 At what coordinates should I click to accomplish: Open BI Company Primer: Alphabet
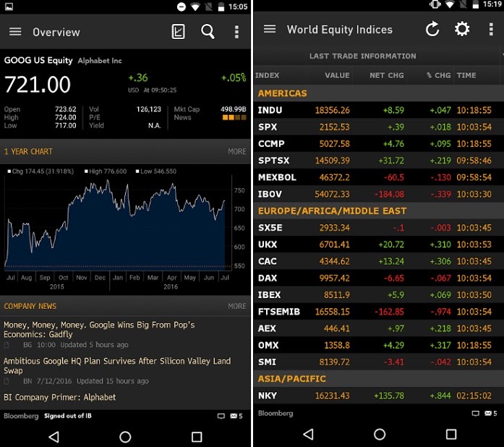59,398
